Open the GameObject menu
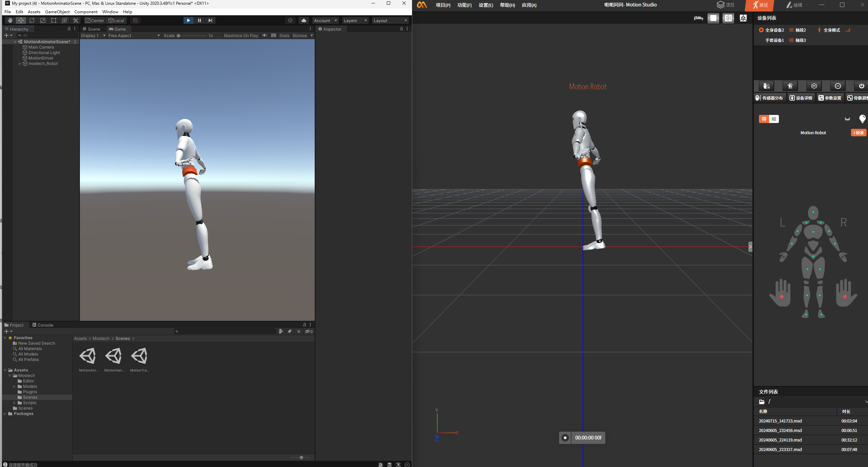 [57, 12]
